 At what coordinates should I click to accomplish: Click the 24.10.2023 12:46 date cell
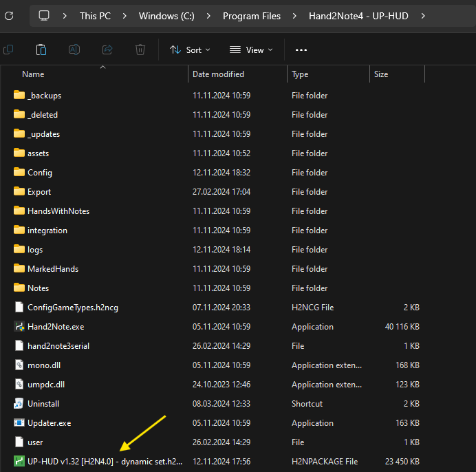221,384
